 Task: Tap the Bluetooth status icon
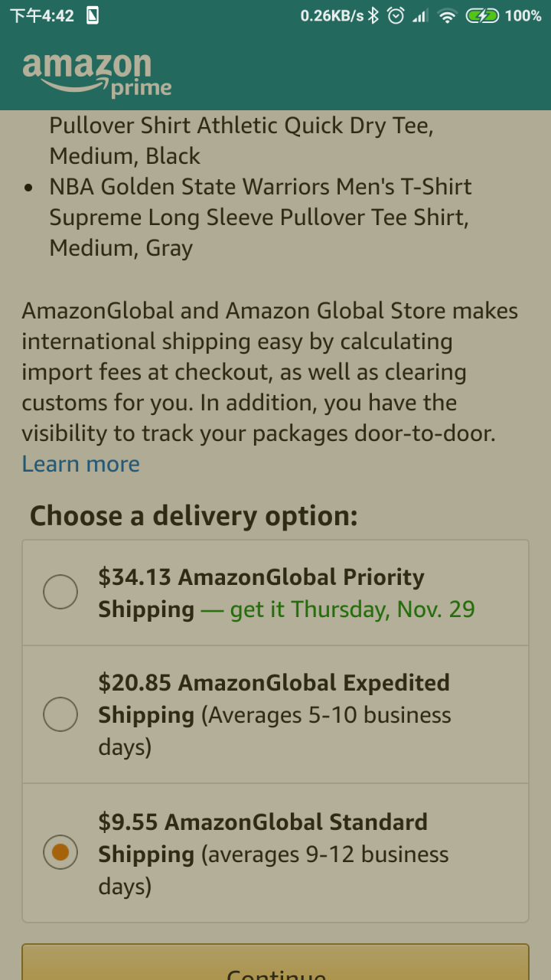click(x=373, y=15)
